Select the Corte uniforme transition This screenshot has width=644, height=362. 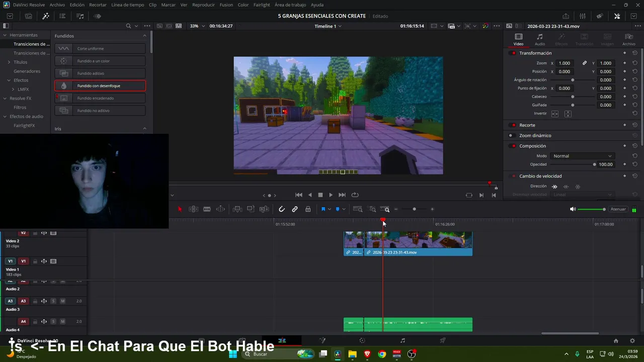(100, 49)
